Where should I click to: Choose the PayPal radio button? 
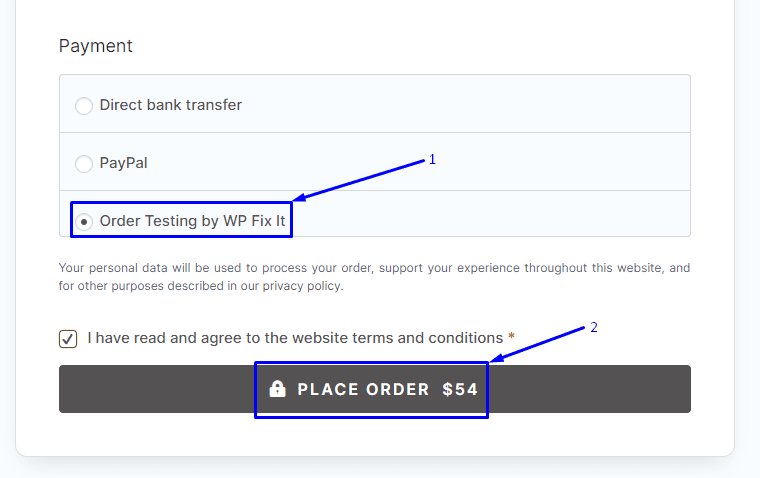click(84, 164)
